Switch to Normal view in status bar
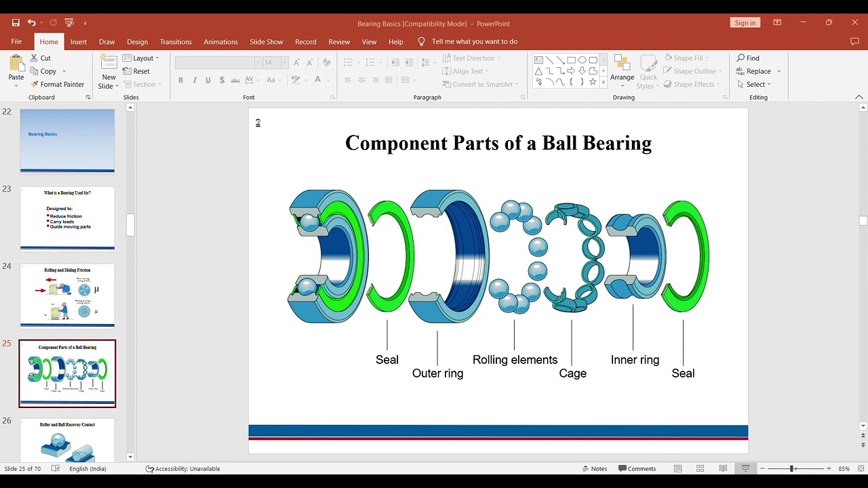Viewport: 868px width, 488px height. [x=677, y=468]
